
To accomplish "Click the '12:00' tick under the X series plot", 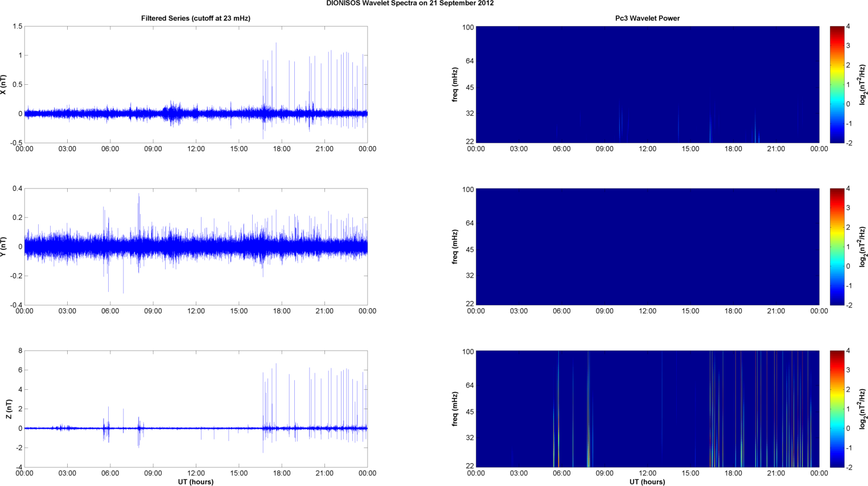I will (196, 149).
